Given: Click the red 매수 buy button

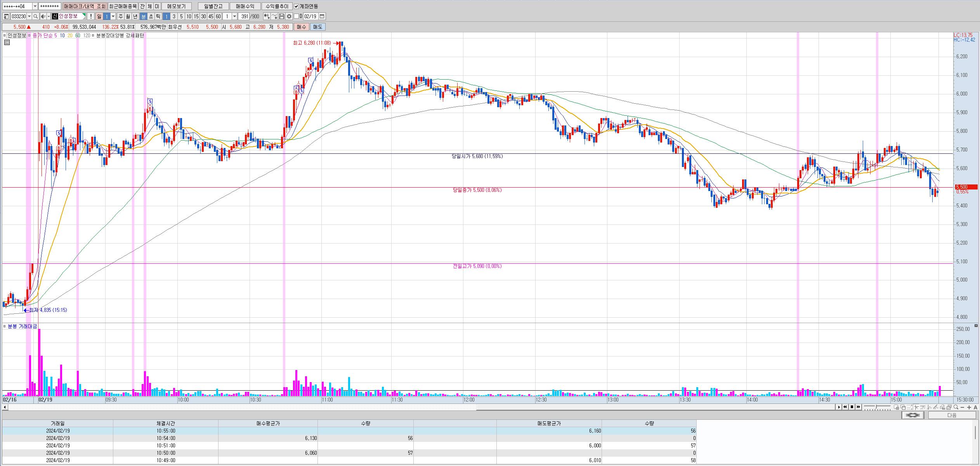Looking at the screenshot, I should [301, 27].
